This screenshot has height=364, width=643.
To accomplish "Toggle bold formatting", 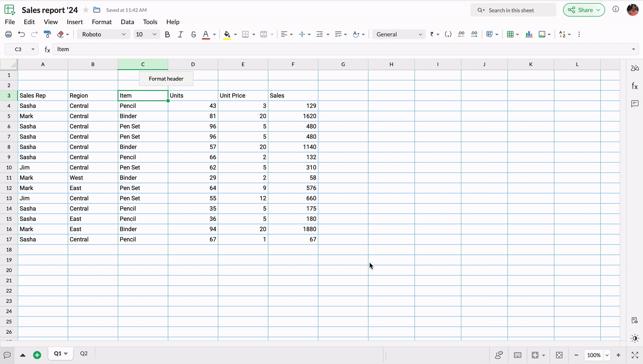I will coord(167,34).
